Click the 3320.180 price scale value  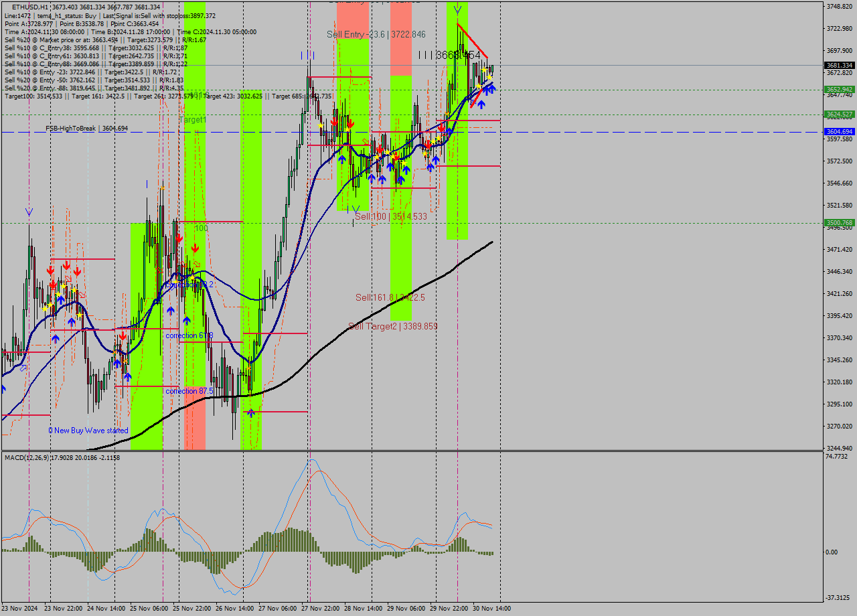[839, 382]
